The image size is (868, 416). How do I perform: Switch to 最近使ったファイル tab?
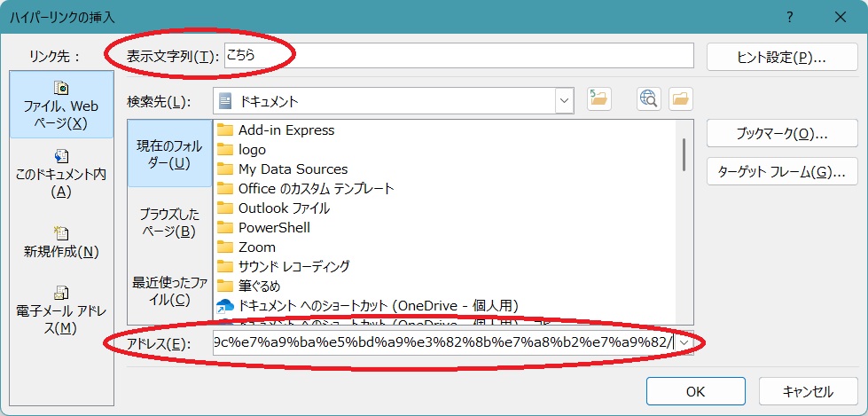coord(169,290)
